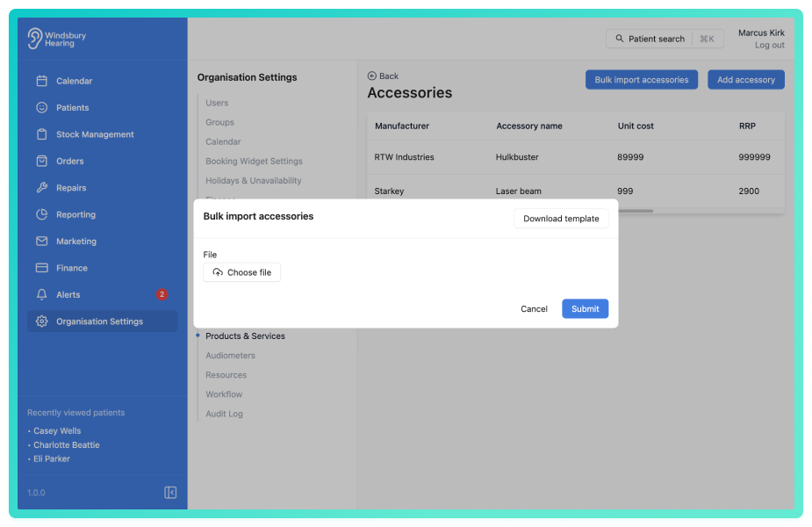Click the RTW Industries cell

(x=404, y=157)
